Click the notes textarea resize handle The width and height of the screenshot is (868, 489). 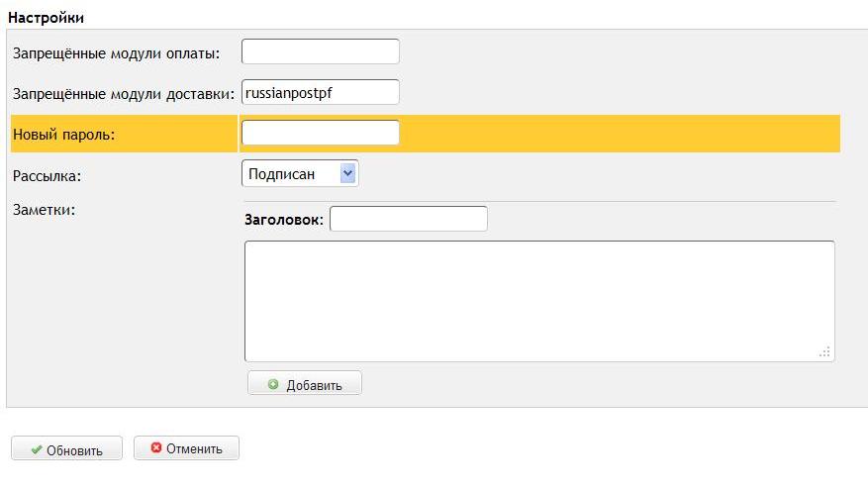[824, 351]
